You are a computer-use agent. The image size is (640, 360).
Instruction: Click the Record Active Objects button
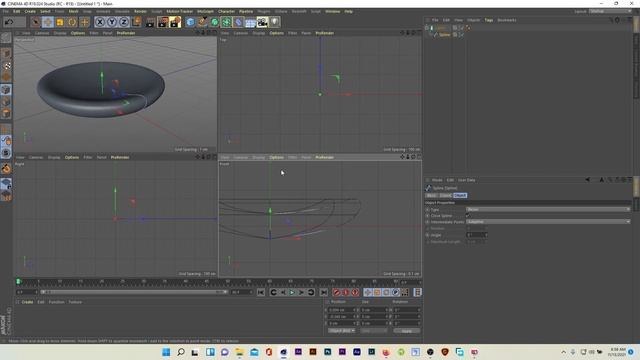(x=336, y=292)
